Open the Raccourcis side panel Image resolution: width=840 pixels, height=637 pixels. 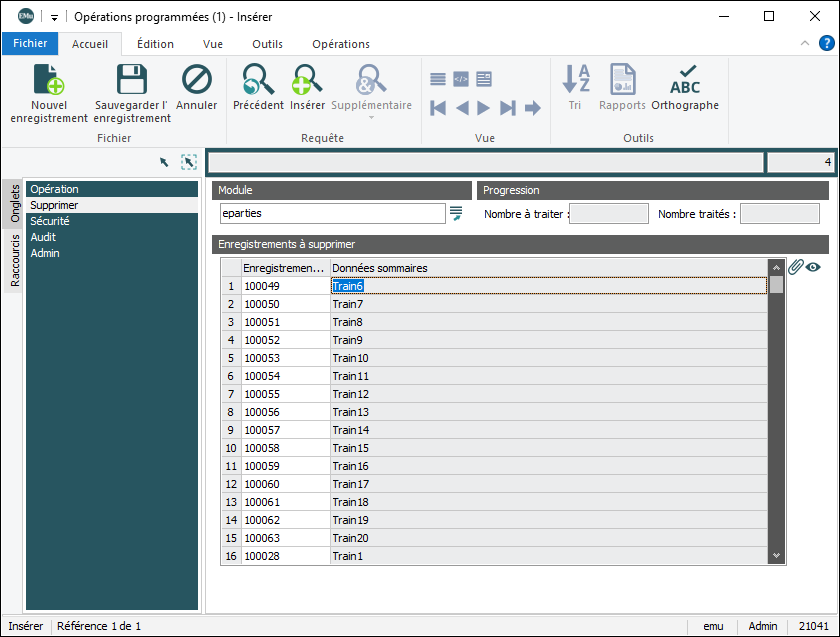[15, 262]
